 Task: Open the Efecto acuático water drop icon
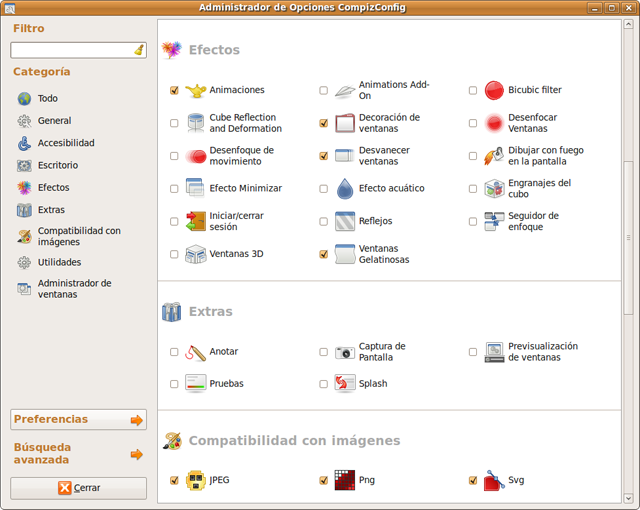[x=344, y=188]
